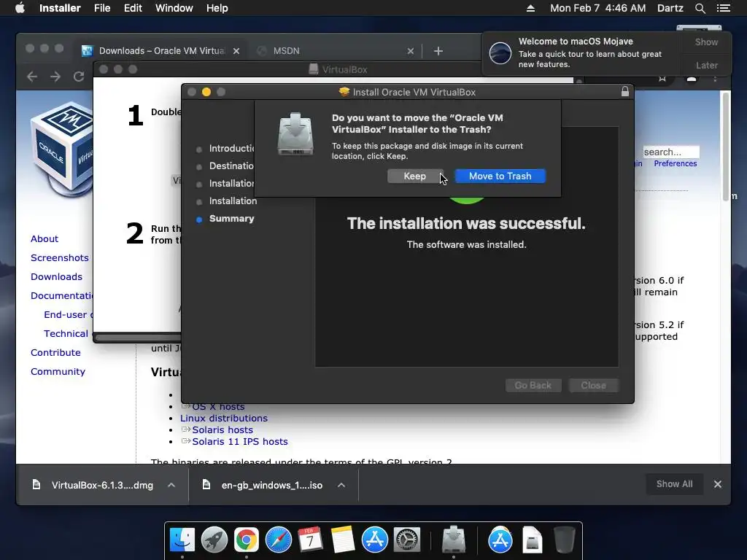Click the VirtualBox window horizontal scrollbar

pyautogui.click(x=138, y=338)
